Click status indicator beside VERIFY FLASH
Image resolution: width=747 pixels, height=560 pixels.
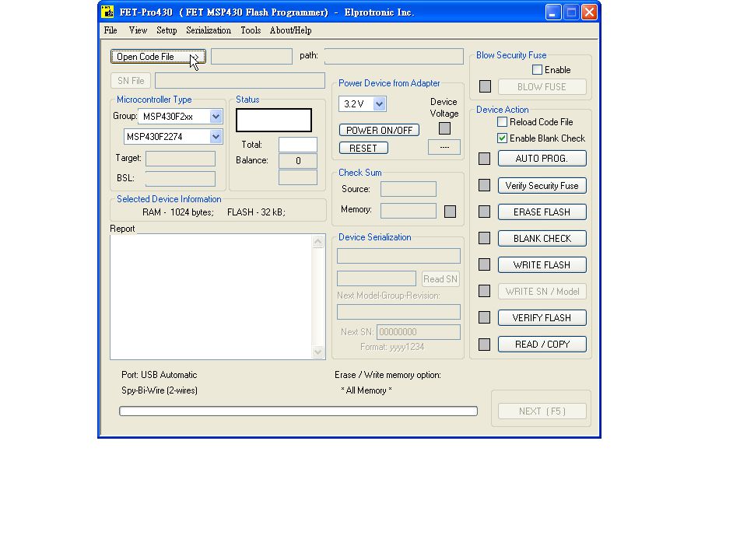484,317
